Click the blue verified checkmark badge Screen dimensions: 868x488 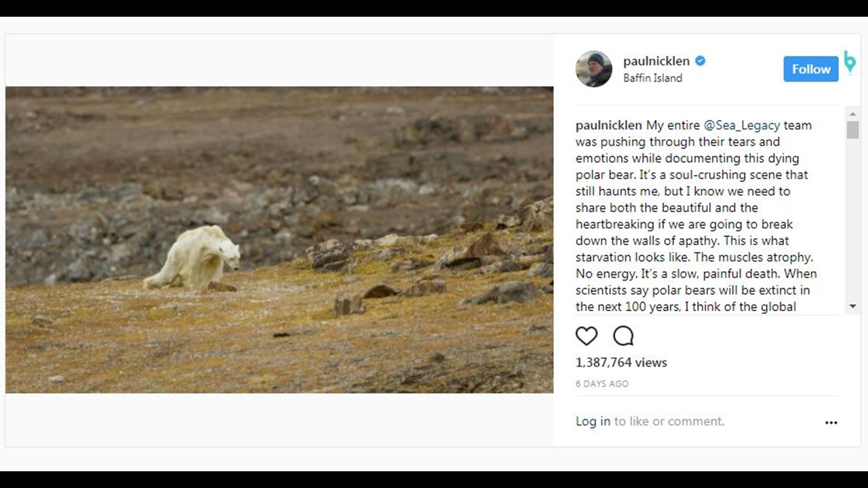(x=700, y=61)
